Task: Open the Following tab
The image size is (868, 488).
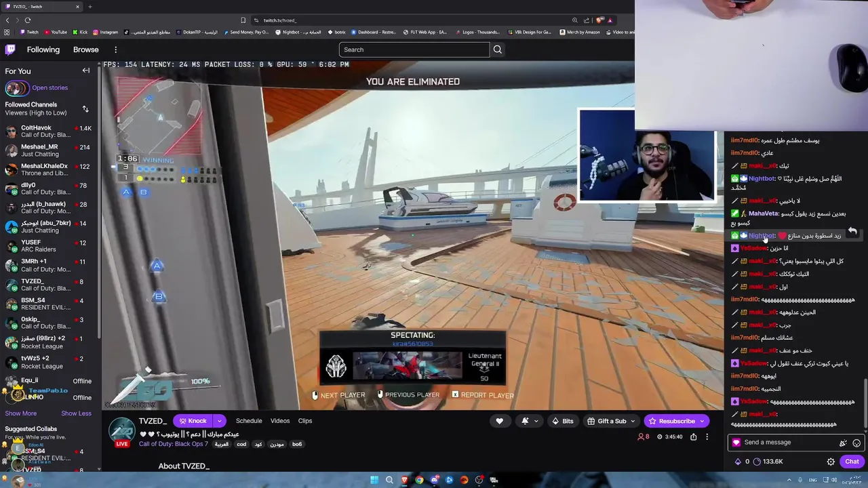Action: point(43,49)
